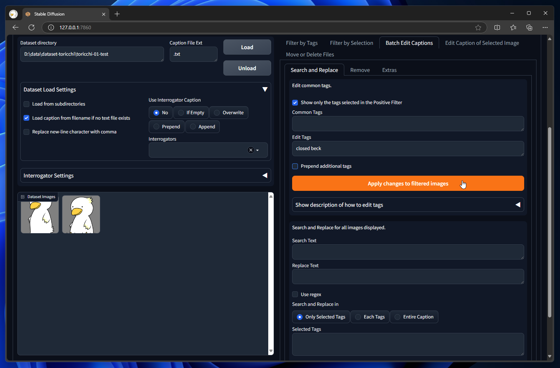View site information icon
This screenshot has height=368, width=560.
51,28
